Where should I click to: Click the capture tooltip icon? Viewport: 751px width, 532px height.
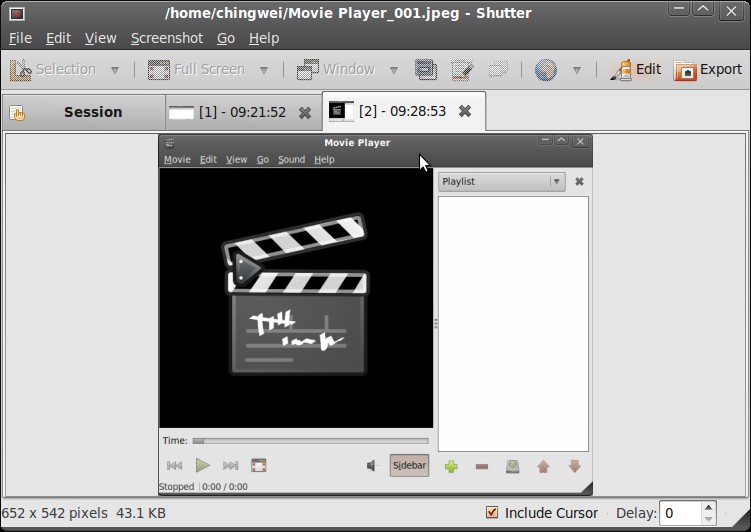[x=498, y=70]
